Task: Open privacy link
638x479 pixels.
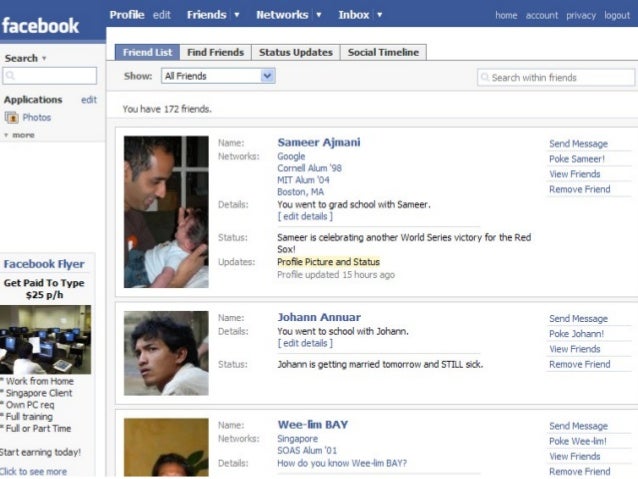Action: [581, 15]
